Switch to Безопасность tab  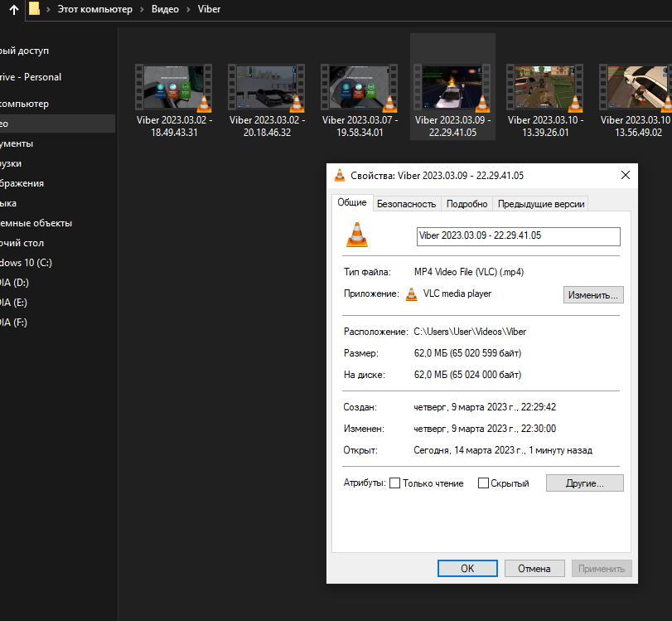pos(406,204)
